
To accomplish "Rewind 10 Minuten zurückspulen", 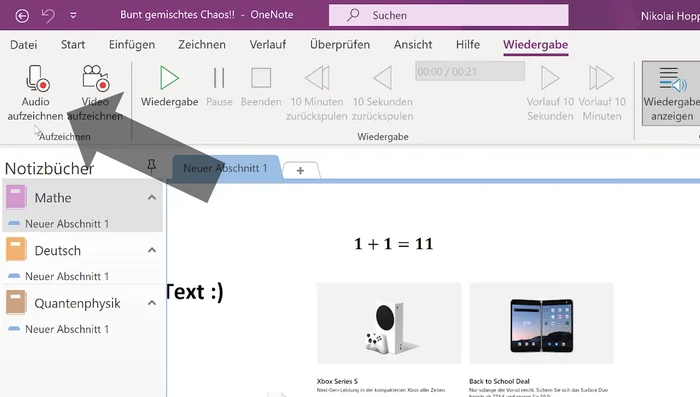I will click(317, 93).
